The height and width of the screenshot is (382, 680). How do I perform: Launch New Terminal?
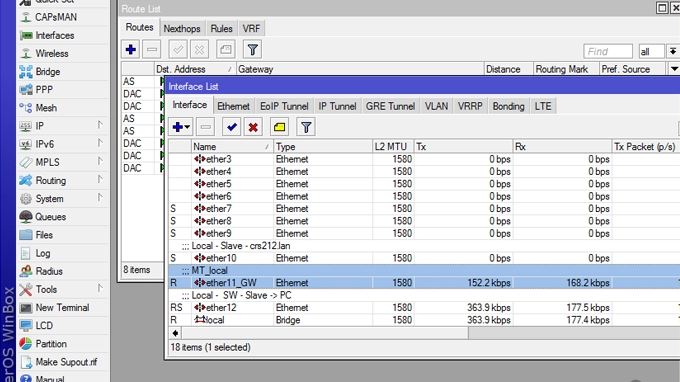click(62, 308)
